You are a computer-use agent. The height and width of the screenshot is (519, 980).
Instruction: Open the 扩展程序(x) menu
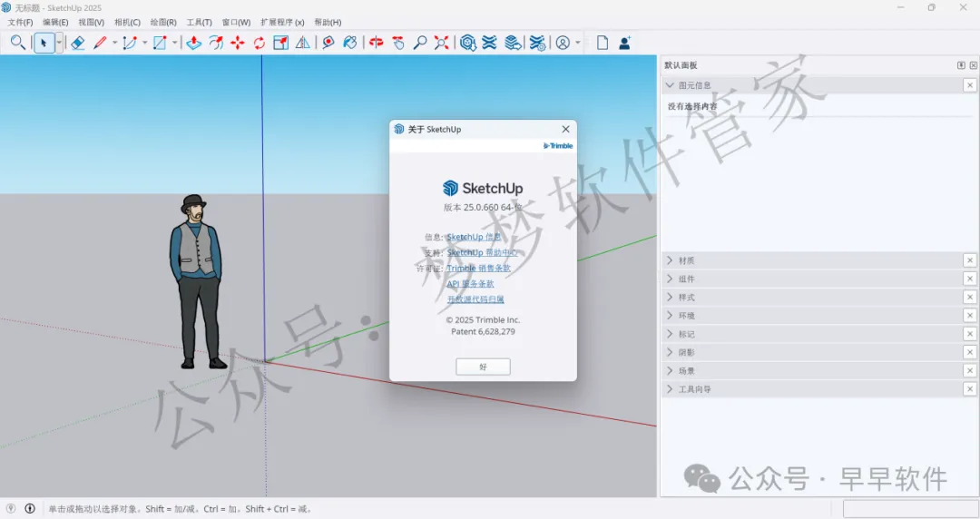click(x=282, y=22)
